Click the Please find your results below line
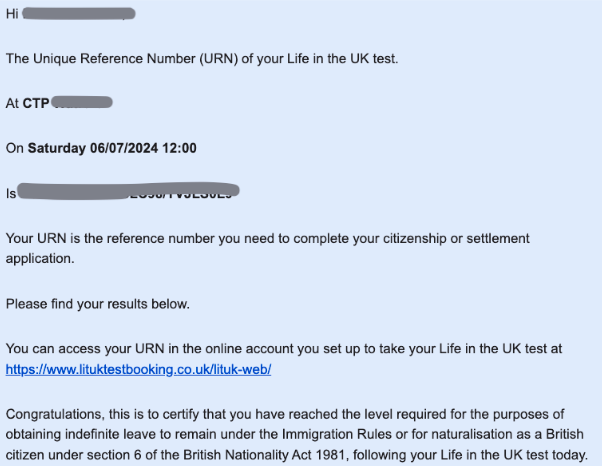The width and height of the screenshot is (602, 466). 98,304
